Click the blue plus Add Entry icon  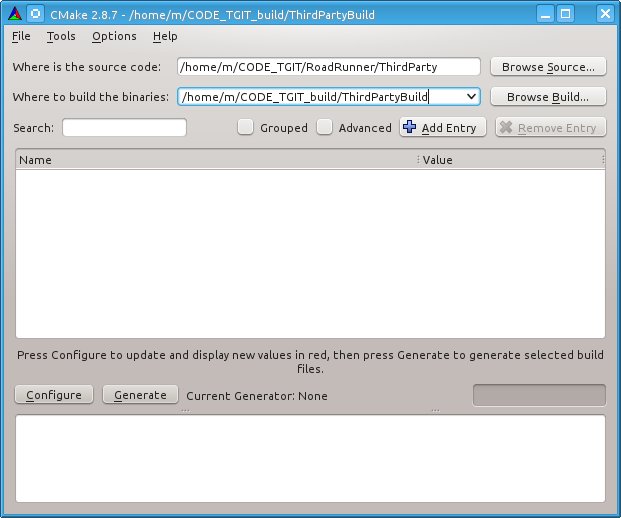(x=409, y=127)
